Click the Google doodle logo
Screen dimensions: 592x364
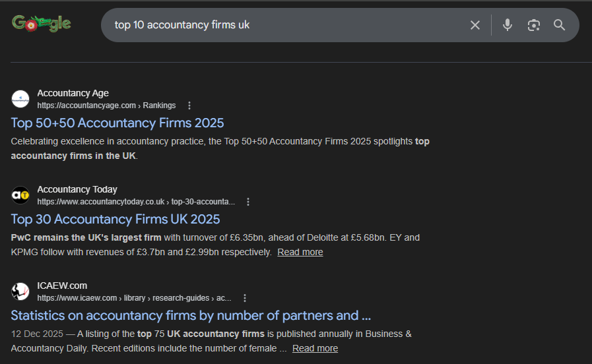tap(41, 24)
